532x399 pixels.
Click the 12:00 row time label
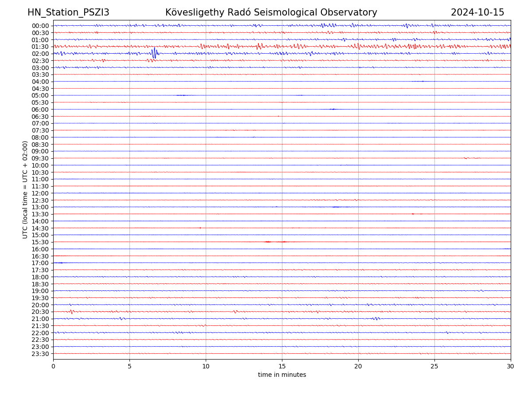point(40,193)
